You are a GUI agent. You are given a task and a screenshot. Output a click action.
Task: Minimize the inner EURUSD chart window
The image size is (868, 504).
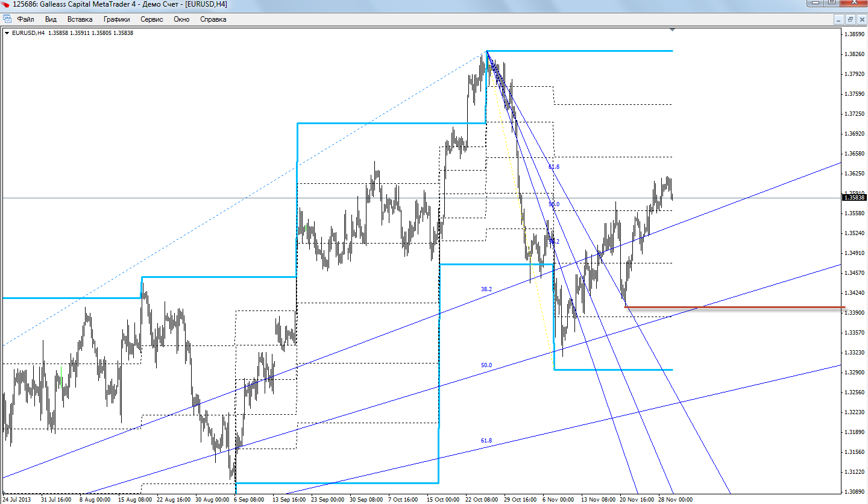click(838, 19)
